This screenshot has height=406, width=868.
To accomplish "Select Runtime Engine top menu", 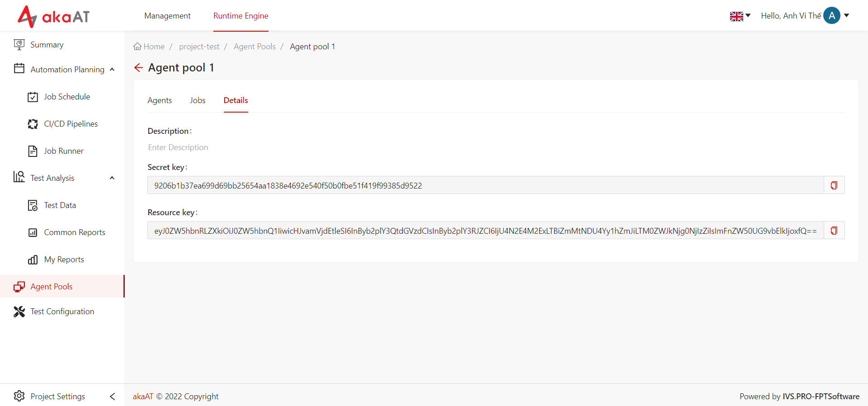I will pyautogui.click(x=241, y=16).
